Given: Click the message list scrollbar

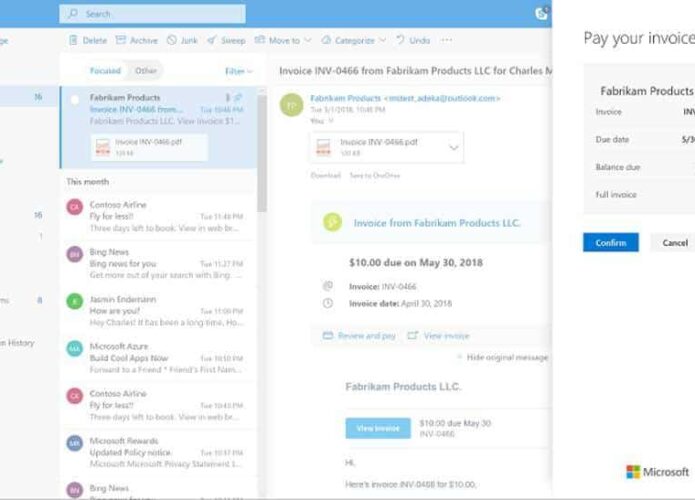Looking at the screenshot, I should point(262,151).
